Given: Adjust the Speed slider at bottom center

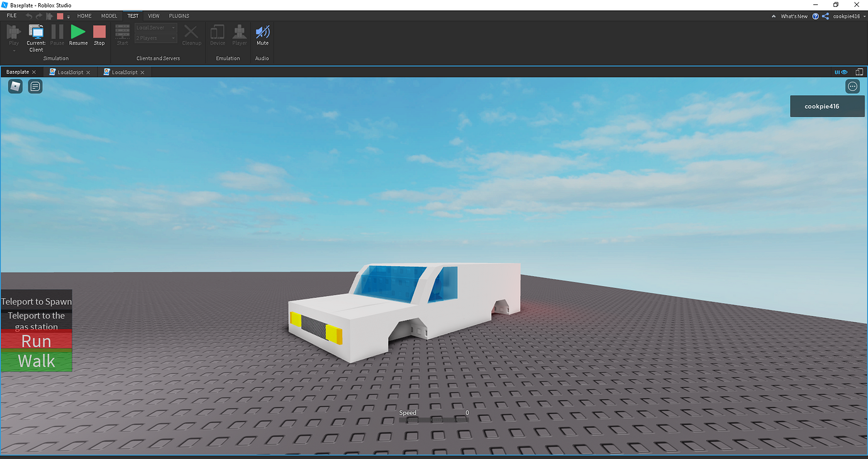Looking at the screenshot, I should (x=434, y=419).
